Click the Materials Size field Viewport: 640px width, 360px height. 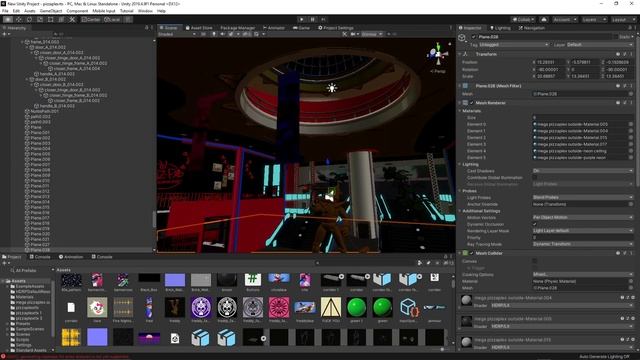[582, 118]
